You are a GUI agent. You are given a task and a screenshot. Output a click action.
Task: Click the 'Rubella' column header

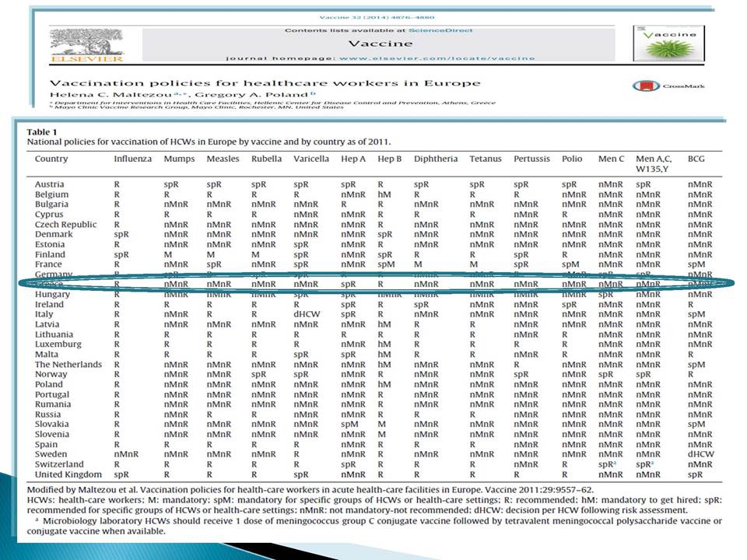pos(266,159)
